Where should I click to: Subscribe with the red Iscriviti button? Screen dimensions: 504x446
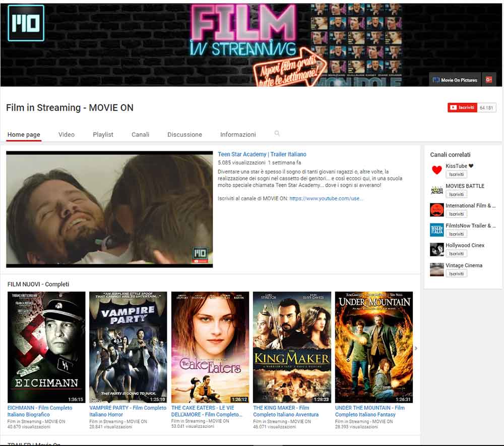(462, 107)
